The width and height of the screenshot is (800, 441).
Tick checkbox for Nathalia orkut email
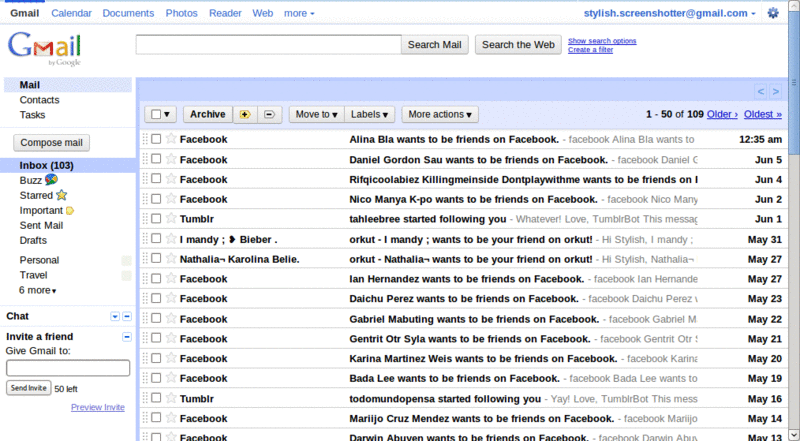(156, 259)
